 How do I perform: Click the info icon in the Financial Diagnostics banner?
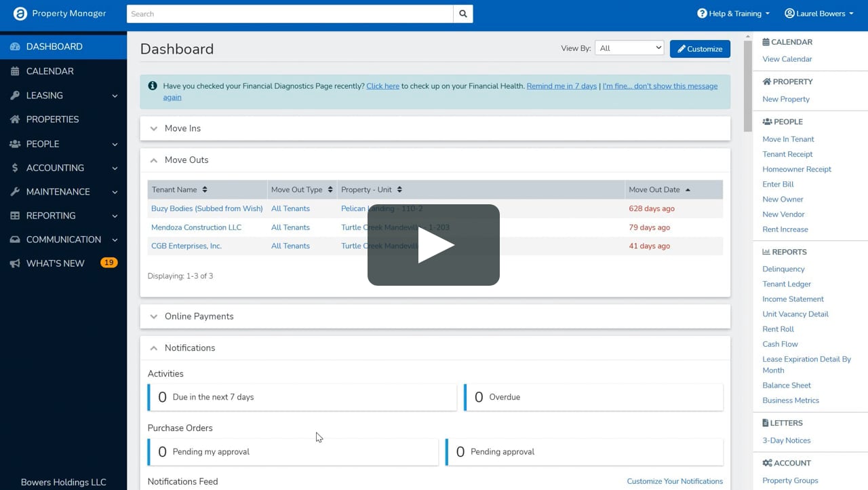pyautogui.click(x=153, y=86)
